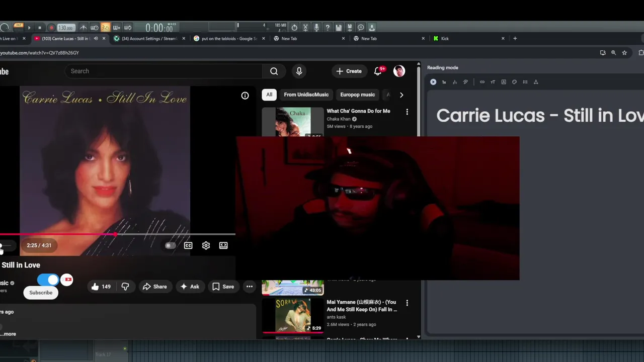The width and height of the screenshot is (644, 362).
Task: Open Mai Yamane video thumbnail
Action: point(293,316)
